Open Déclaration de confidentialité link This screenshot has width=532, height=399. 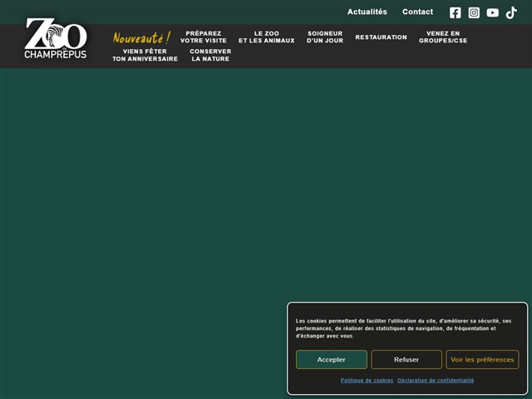(436, 381)
